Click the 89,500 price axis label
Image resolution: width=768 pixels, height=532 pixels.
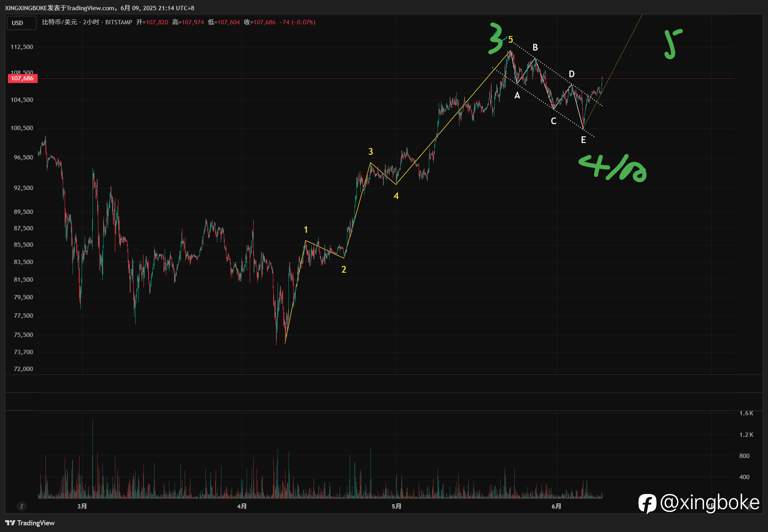pos(24,212)
